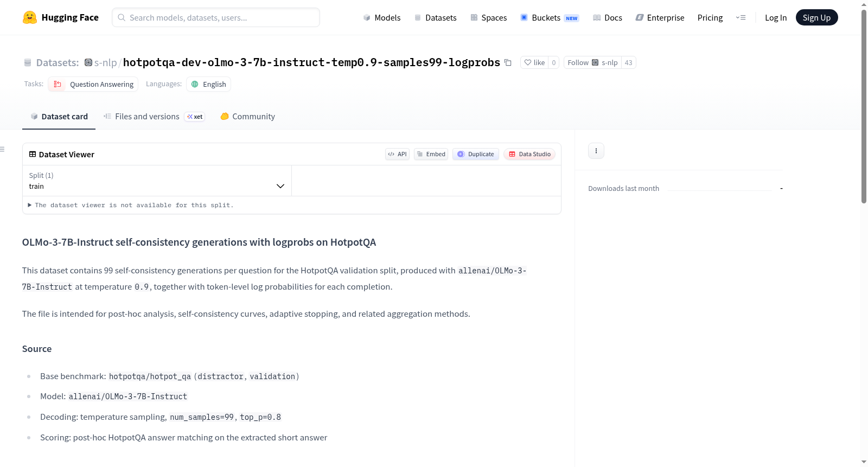
Task: Open the Models menu item
Action: pyautogui.click(x=382, y=17)
